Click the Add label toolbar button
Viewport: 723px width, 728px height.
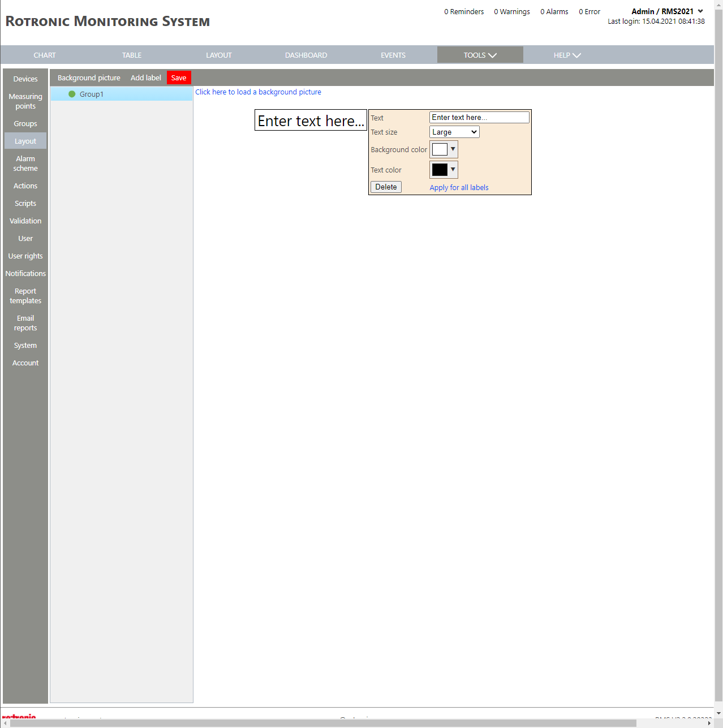(x=146, y=77)
